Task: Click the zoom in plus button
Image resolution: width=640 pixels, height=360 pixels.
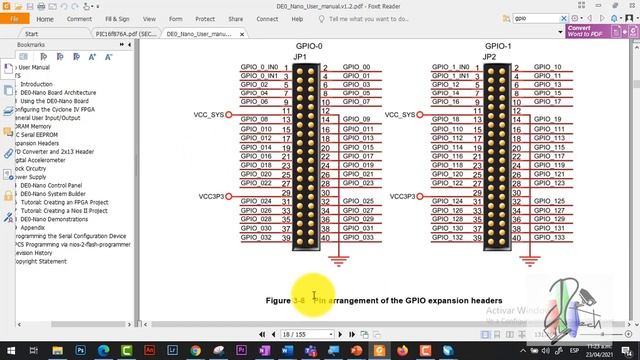Action: tap(628, 334)
